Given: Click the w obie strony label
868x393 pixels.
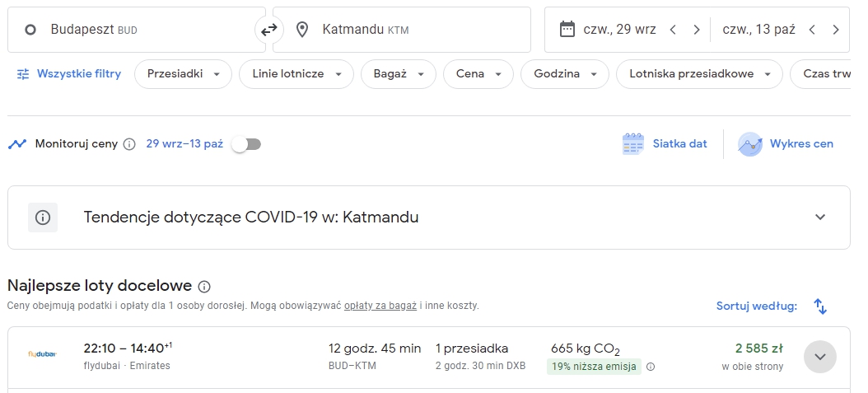Looking at the screenshot, I should (753, 367).
